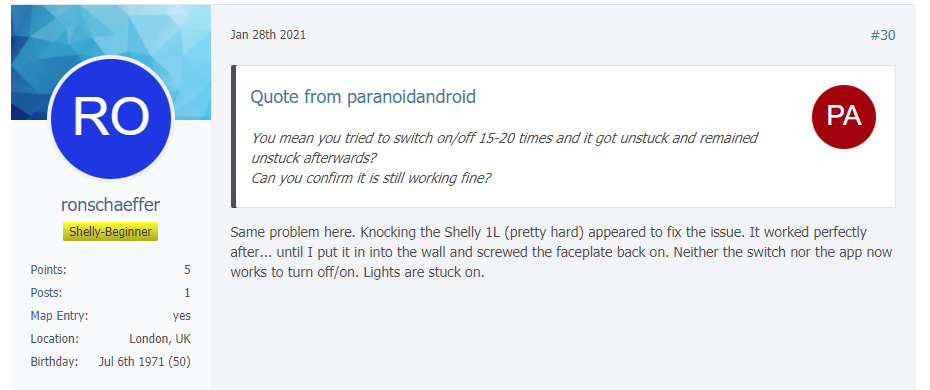The height and width of the screenshot is (390, 930).
Task: Click paranoidandroid's PA avatar
Action: [x=843, y=117]
